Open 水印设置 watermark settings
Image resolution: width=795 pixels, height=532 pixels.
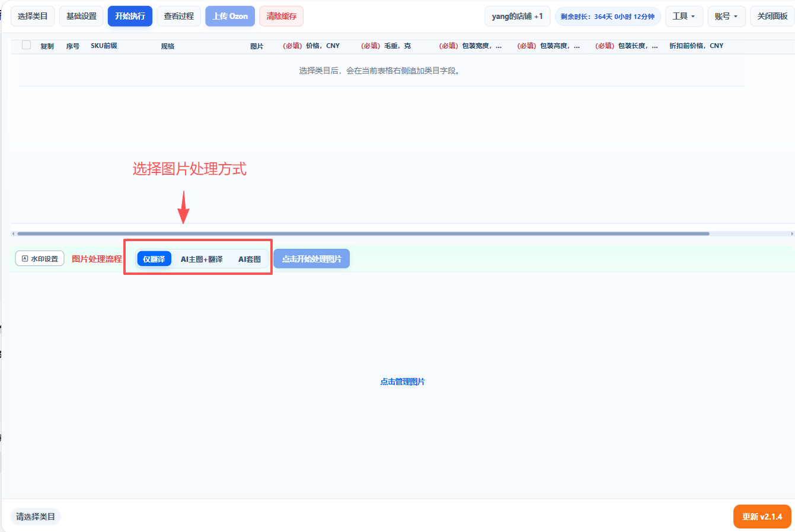[x=40, y=258]
